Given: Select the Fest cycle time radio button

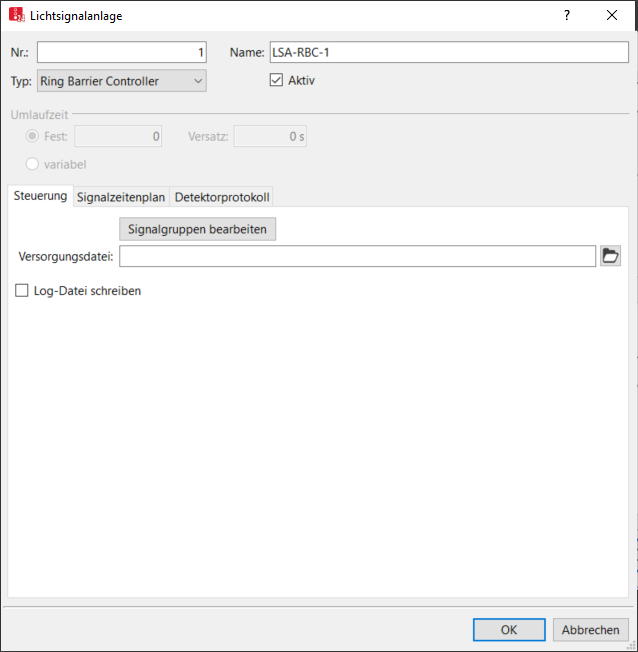Looking at the screenshot, I should click(x=32, y=136).
